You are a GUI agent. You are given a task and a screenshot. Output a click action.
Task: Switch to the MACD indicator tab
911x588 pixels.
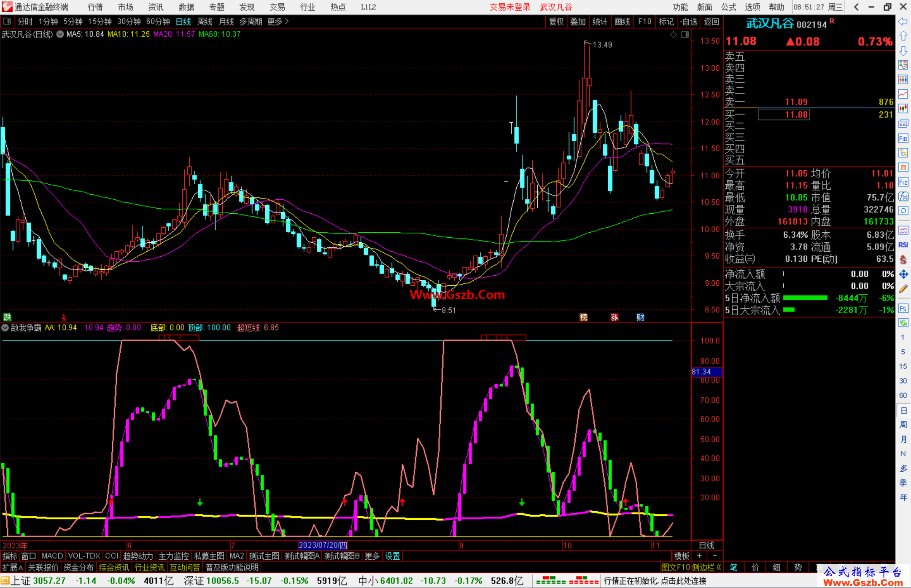(52, 556)
